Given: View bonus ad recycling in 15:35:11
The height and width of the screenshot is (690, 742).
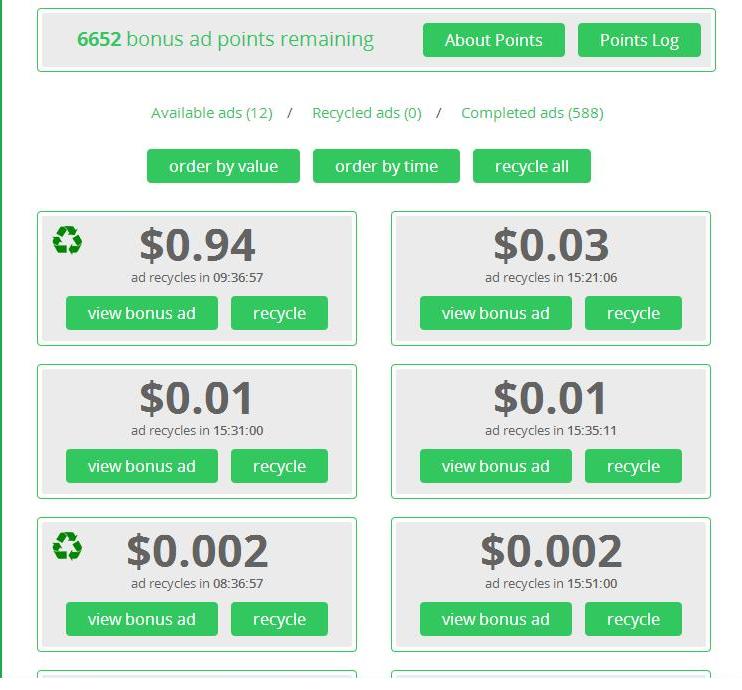Looking at the screenshot, I should [496, 466].
